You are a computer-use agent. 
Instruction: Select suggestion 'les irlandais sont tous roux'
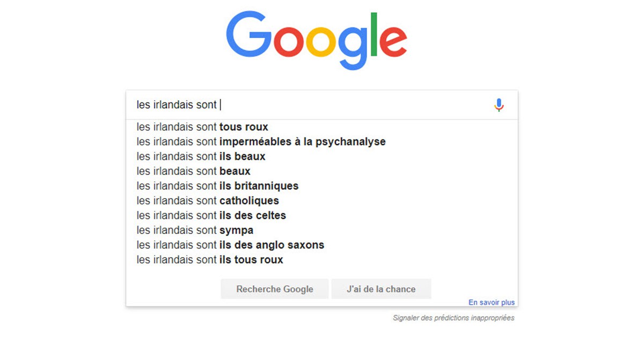click(x=202, y=127)
